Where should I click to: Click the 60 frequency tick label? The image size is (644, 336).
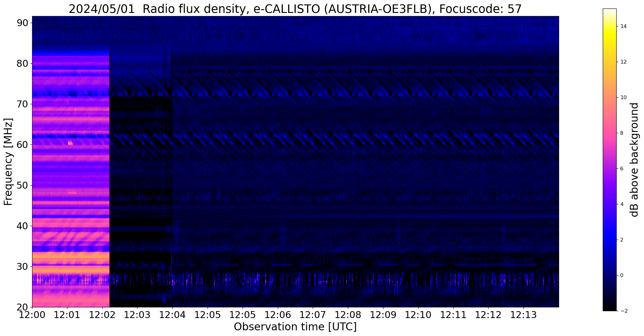(23, 145)
